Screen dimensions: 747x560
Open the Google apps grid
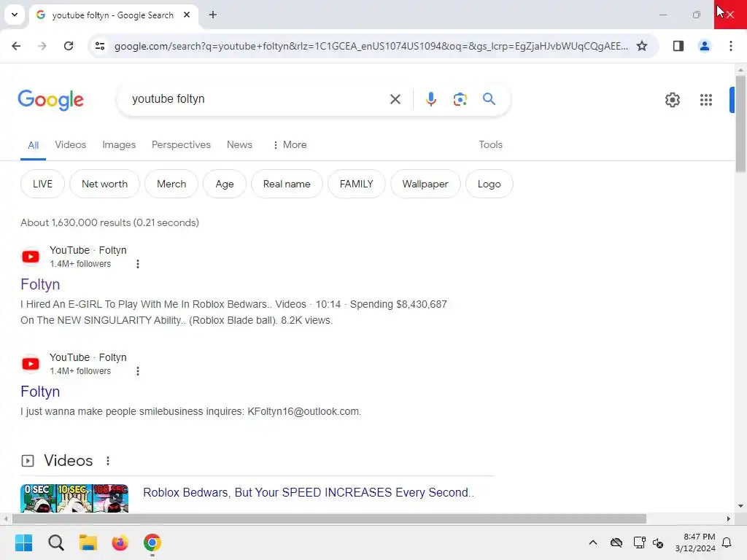705,99
